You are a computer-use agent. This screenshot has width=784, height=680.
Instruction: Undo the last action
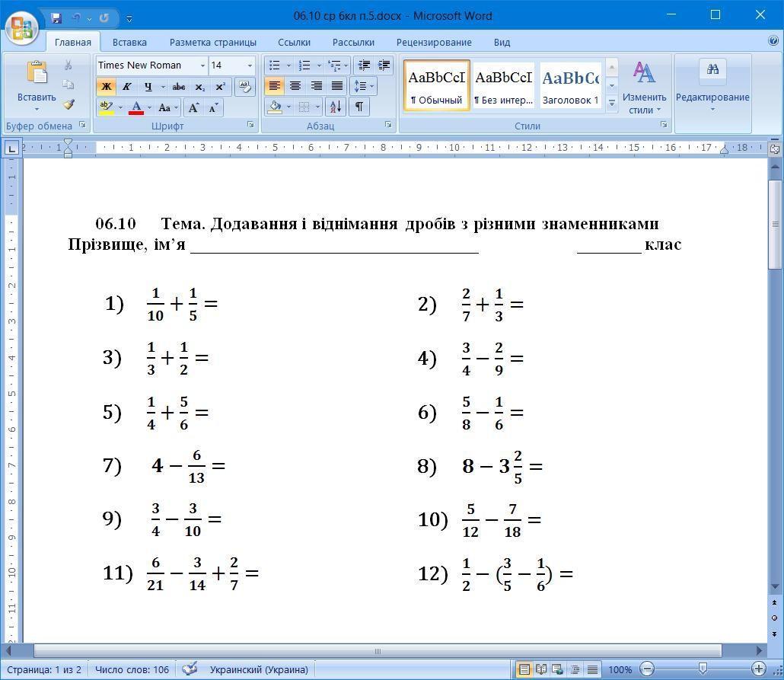pyautogui.click(x=76, y=18)
